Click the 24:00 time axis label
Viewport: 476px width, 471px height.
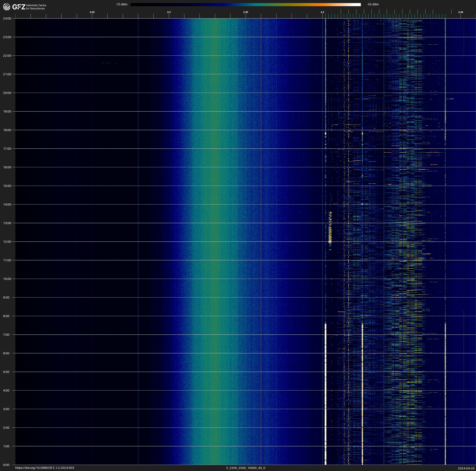pyautogui.click(x=7, y=18)
